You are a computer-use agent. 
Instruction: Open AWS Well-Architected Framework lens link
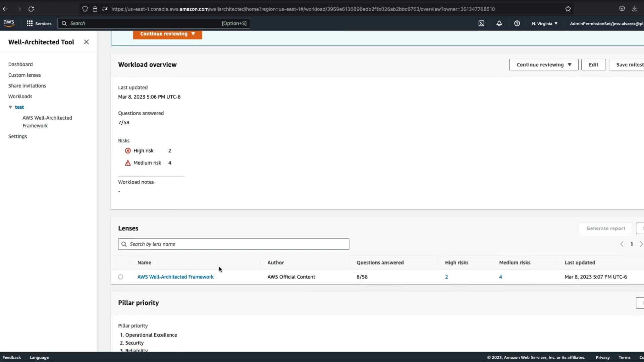[175, 277]
